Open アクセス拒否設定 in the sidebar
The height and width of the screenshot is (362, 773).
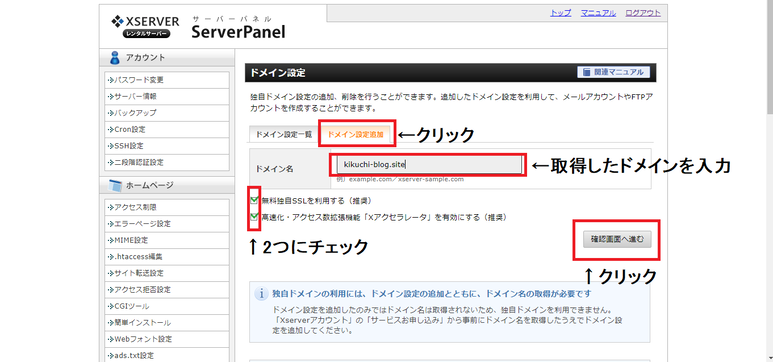tap(167, 290)
